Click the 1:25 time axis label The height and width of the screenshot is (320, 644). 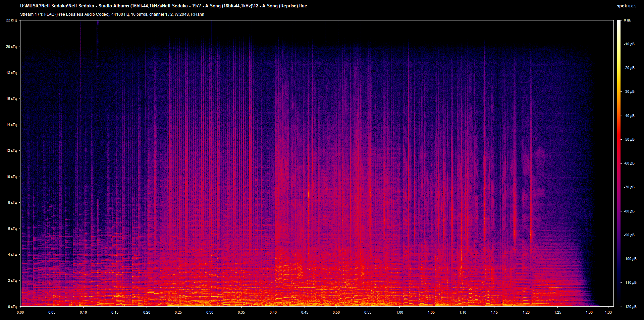coord(558,312)
